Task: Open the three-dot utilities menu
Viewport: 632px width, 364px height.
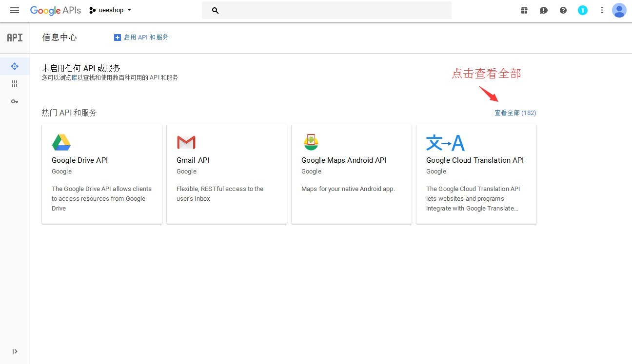Action: [x=602, y=10]
